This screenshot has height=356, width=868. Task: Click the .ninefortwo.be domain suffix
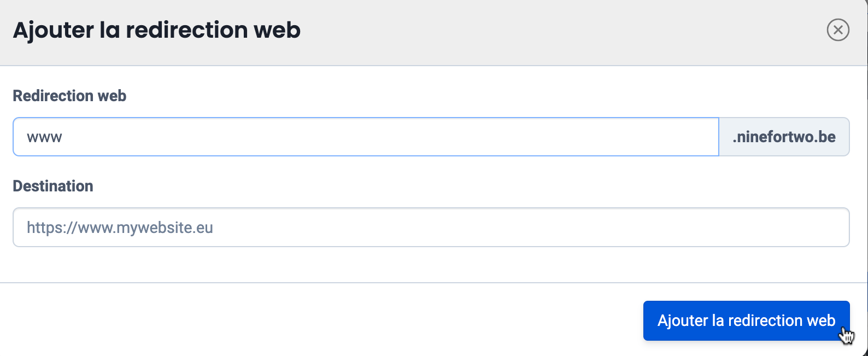(x=784, y=137)
